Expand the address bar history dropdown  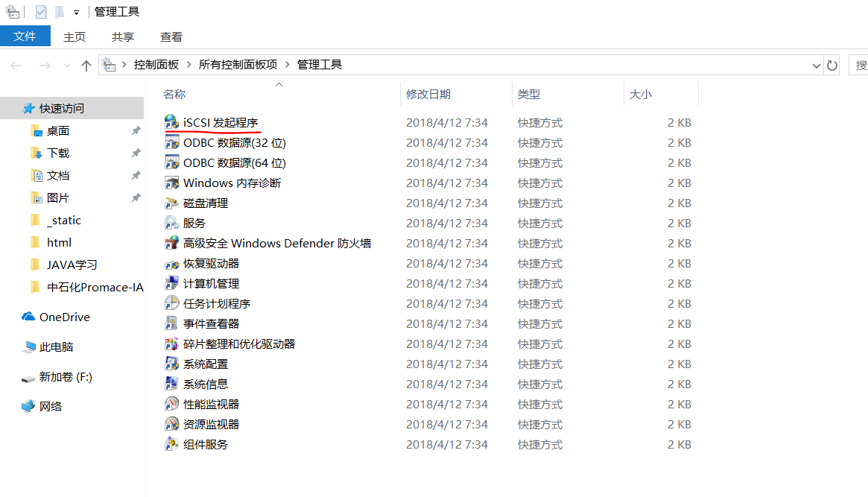click(816, 66)
